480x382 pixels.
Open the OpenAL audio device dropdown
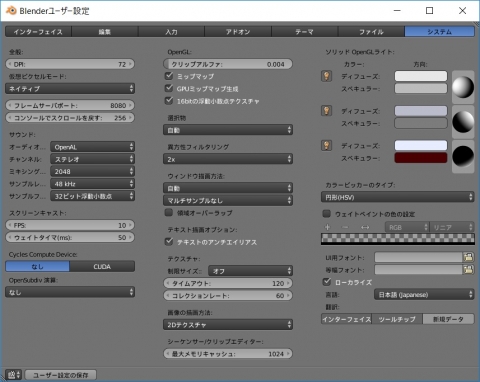tap(93, 147)
